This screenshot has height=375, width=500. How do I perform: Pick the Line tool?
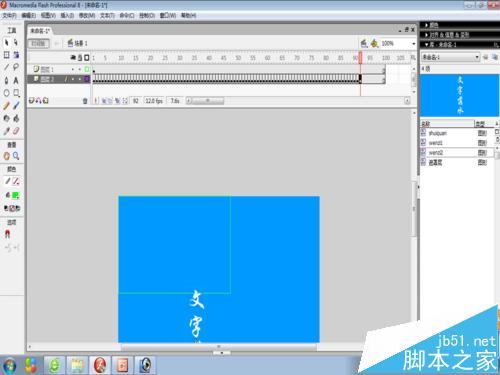tap(7, 67)
